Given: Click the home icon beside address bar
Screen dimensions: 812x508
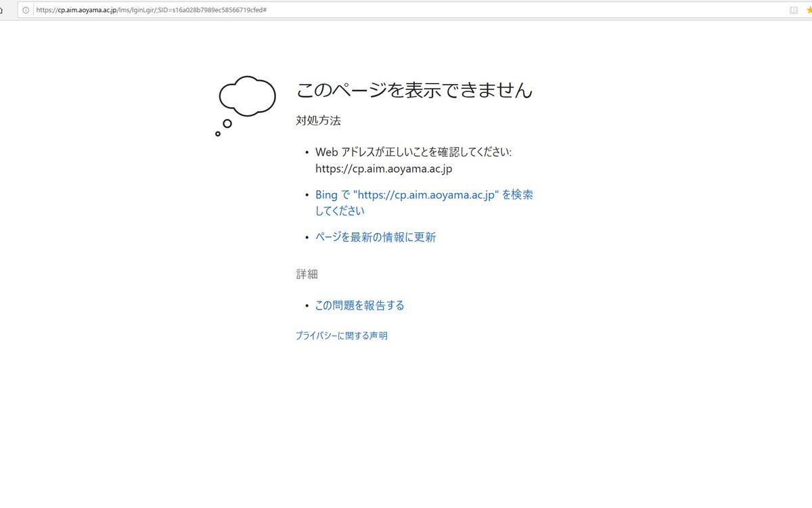Looking at the screenshot, I should click(2, 10).
